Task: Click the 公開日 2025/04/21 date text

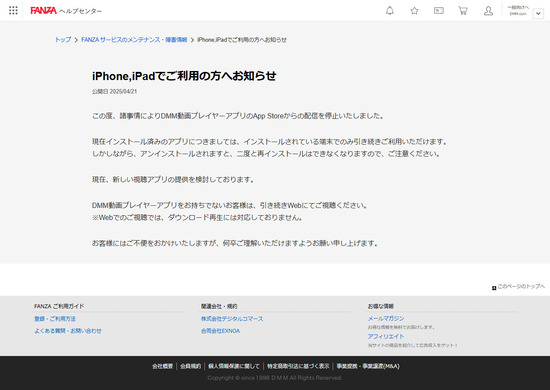Action: click(115, 92)
